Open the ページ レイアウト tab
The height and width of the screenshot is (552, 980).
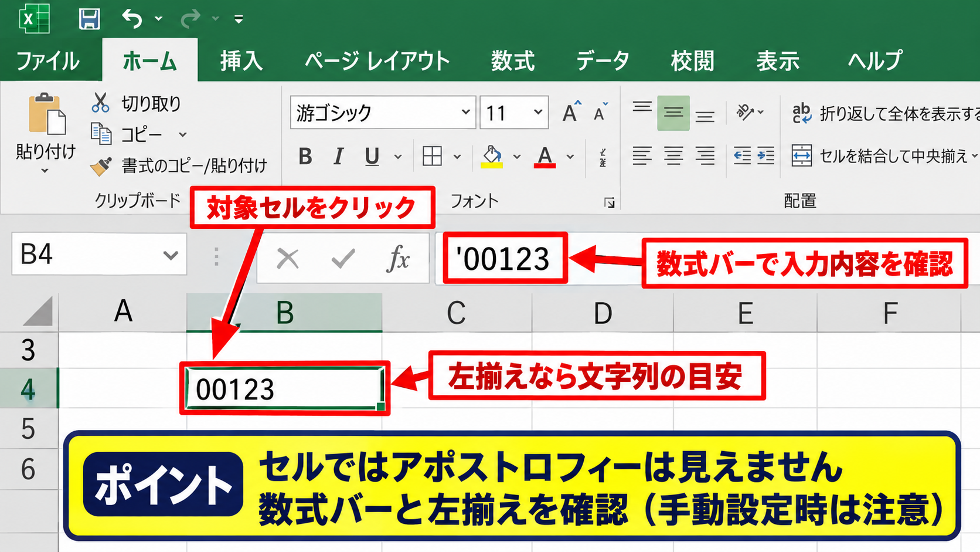coord(377,61)
